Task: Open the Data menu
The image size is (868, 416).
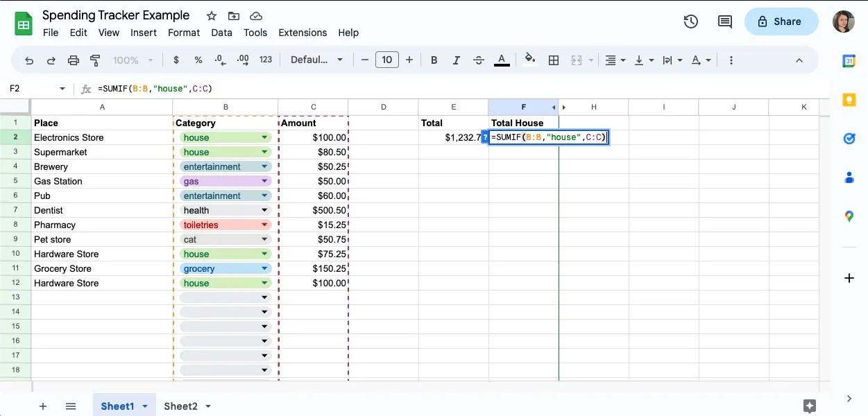Action: [x=221, y=32]
